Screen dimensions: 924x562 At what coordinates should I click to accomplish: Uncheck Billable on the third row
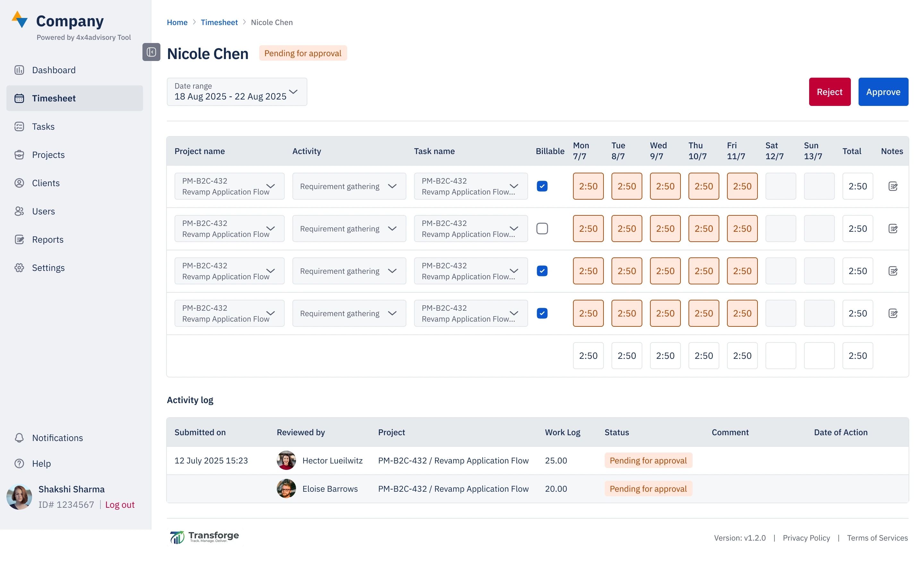pyautogui.click(x=542, y=271)
